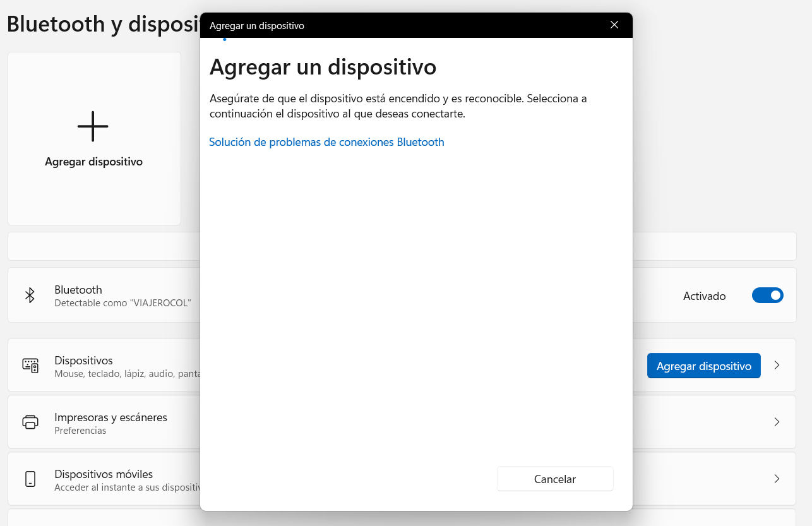The height and width of the screenshot is (526, 812).
Task: Click blue Agregar dispositivo button in Dispositivos row
Action: 704,366
